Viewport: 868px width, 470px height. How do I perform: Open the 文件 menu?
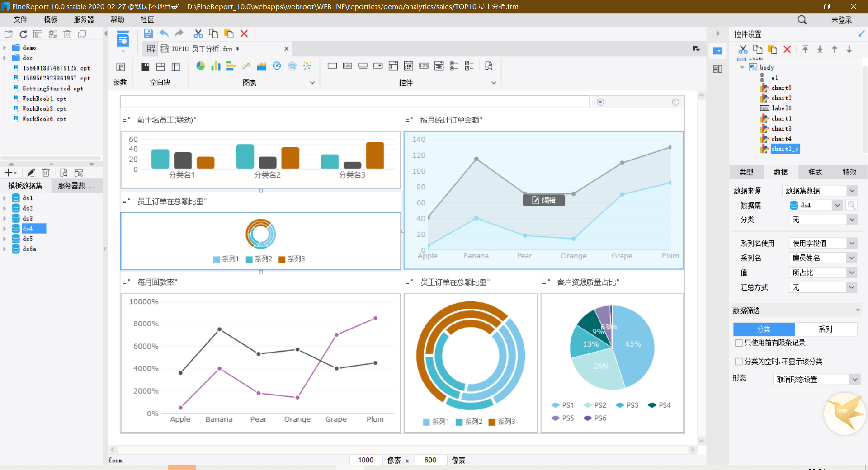[x=20, y=19]
